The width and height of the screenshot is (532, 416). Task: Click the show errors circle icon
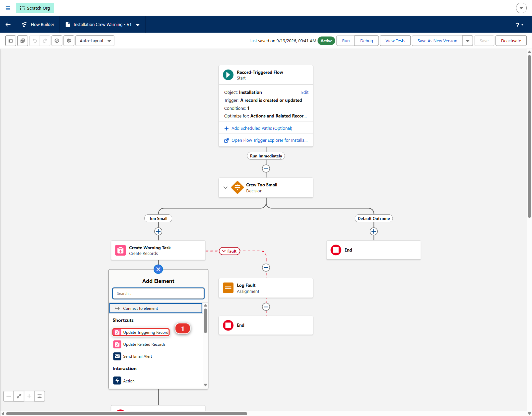click(x=57, y=41)
